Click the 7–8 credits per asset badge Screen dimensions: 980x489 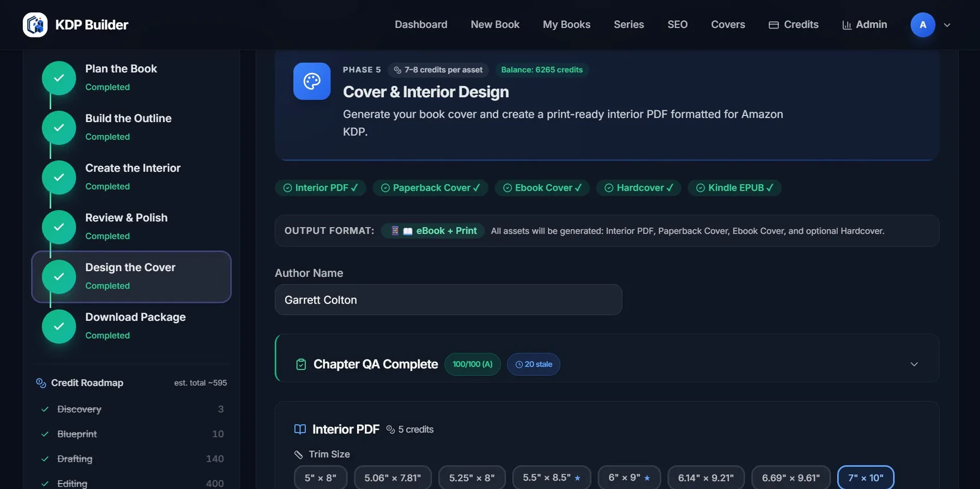pos(438,70)
